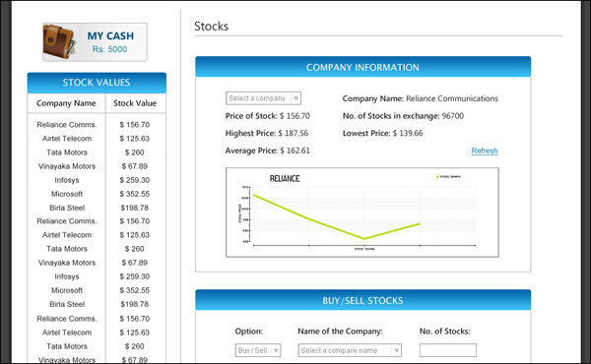Click the Company Information panel header

point(362,67)
